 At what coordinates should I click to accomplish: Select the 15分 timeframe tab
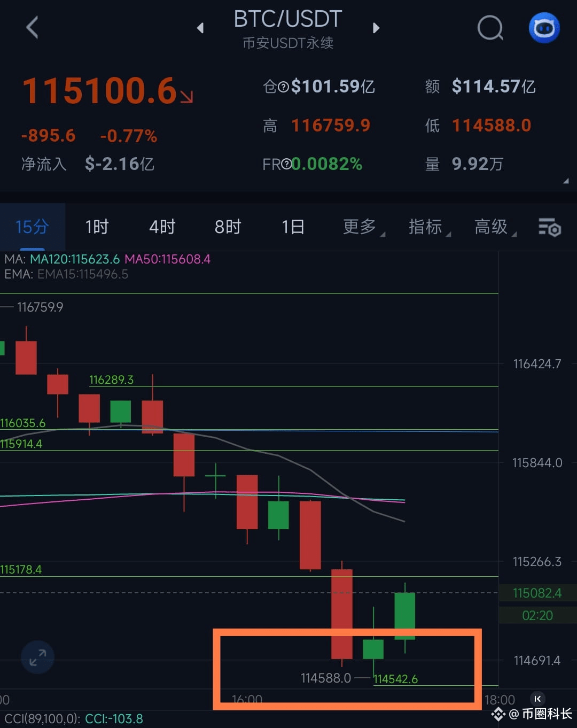tap(32, 227)
